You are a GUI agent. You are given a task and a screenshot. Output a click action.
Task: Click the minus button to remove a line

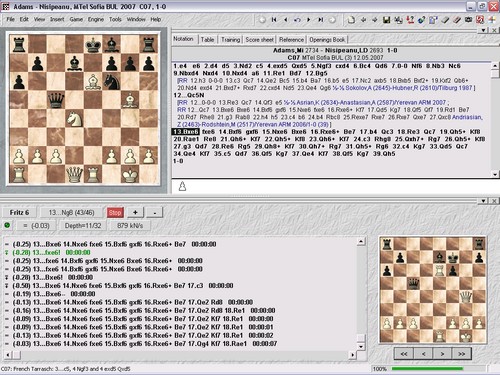[154, 212]
